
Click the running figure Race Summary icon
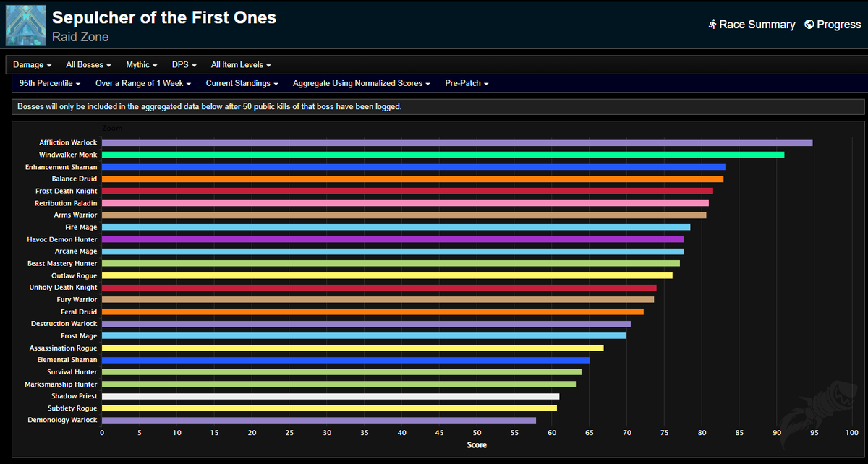(x=712, y=25)
